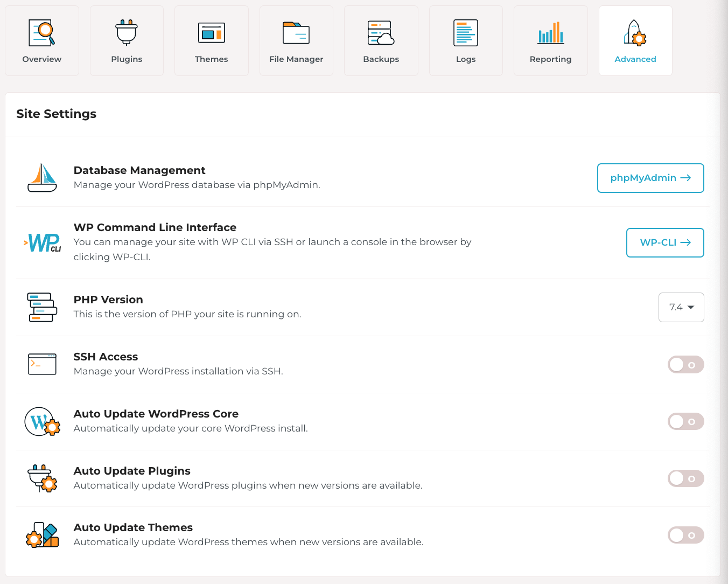Open the Reporting tab label

pyautogui.click(x=550, y=59)
